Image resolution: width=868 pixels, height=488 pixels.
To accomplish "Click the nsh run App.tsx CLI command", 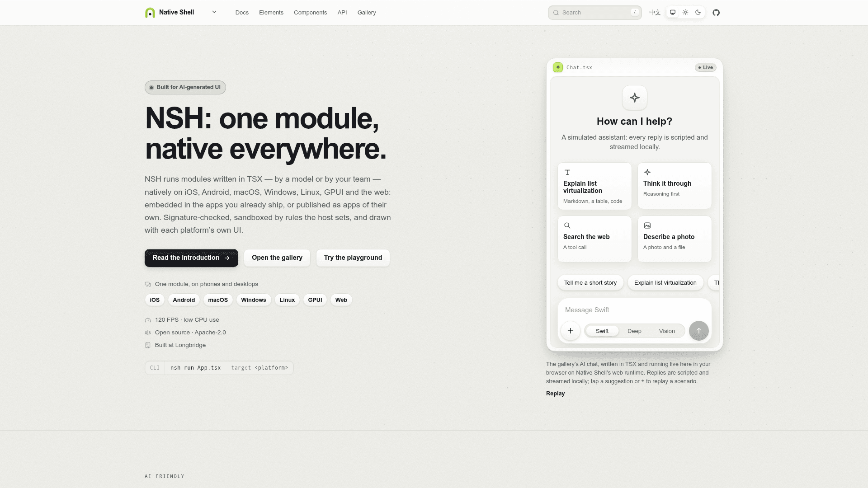I will point(229,368).
